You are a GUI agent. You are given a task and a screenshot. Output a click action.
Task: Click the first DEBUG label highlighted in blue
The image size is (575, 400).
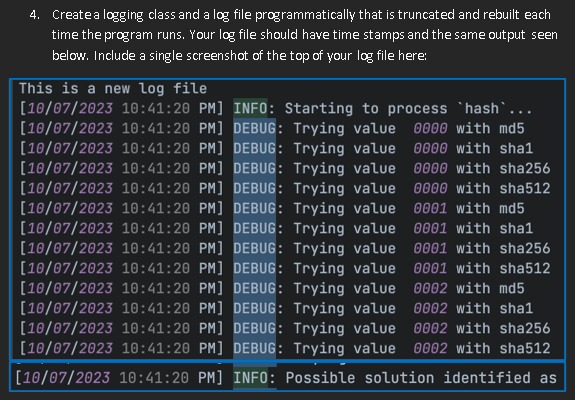click(254, 128)
